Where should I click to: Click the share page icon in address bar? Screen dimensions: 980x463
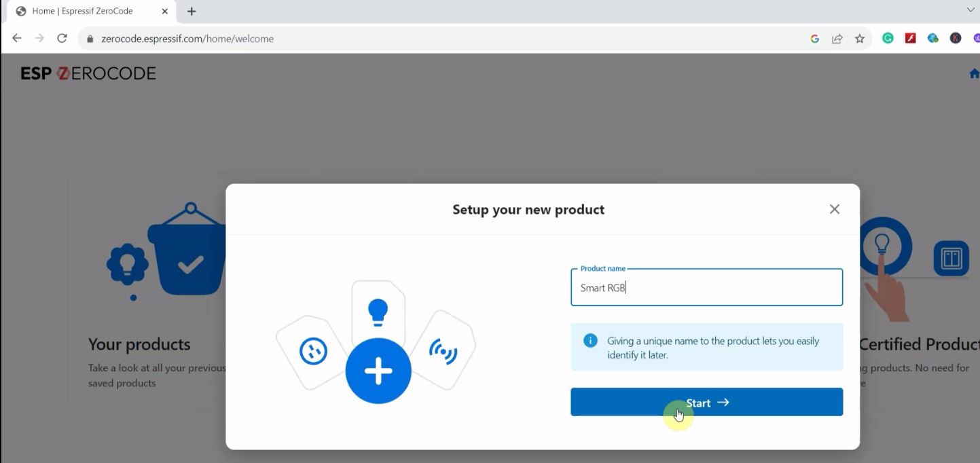click(837, 39)
